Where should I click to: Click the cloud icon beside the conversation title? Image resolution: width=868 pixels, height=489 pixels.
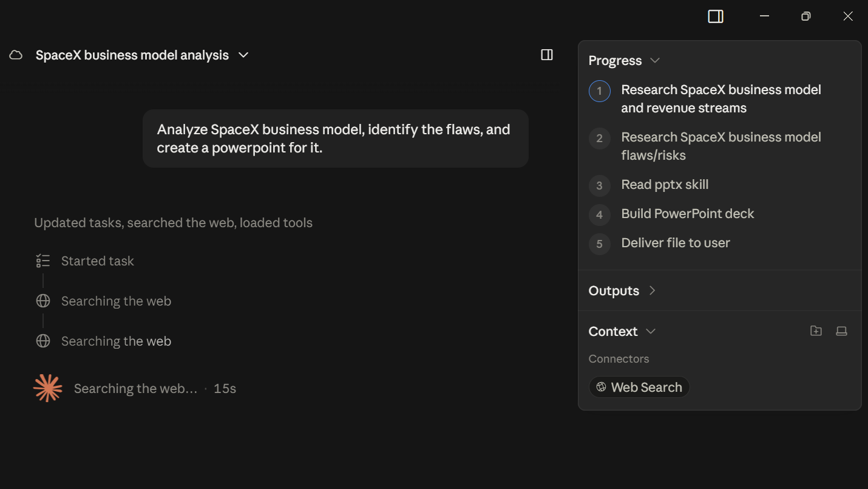click(16, 55)
